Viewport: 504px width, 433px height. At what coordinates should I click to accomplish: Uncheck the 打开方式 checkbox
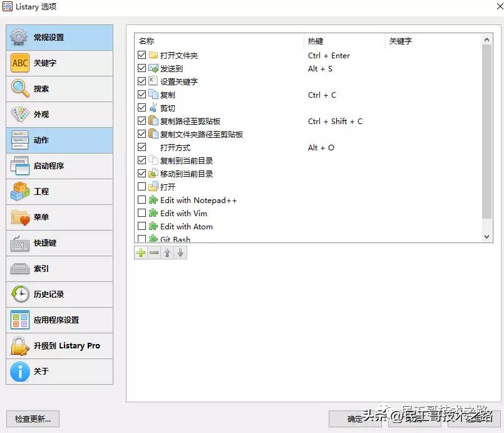coord(141,147)
